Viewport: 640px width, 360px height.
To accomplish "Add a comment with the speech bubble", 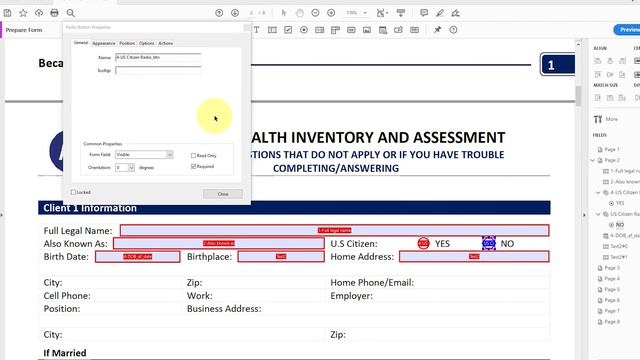I will (424, 13).
